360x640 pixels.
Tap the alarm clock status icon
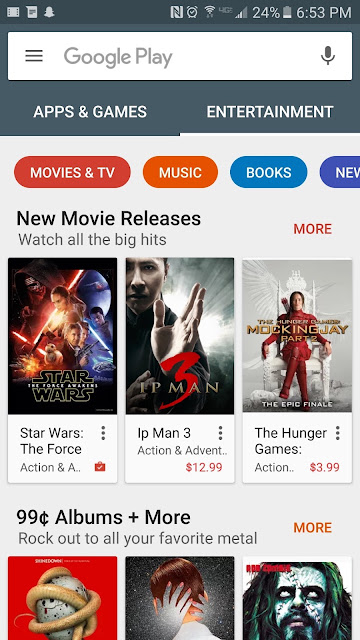(192, 12)
